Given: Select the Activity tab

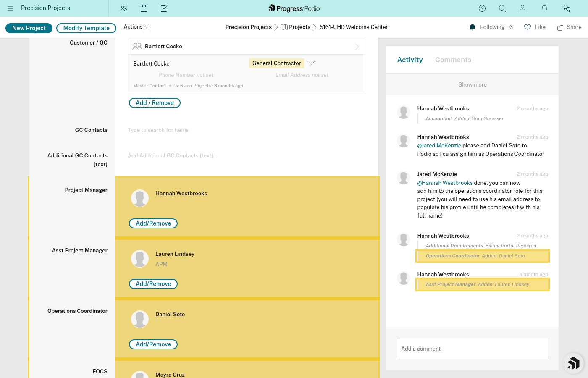Looking at the screenshot, I should click(410, 60).
